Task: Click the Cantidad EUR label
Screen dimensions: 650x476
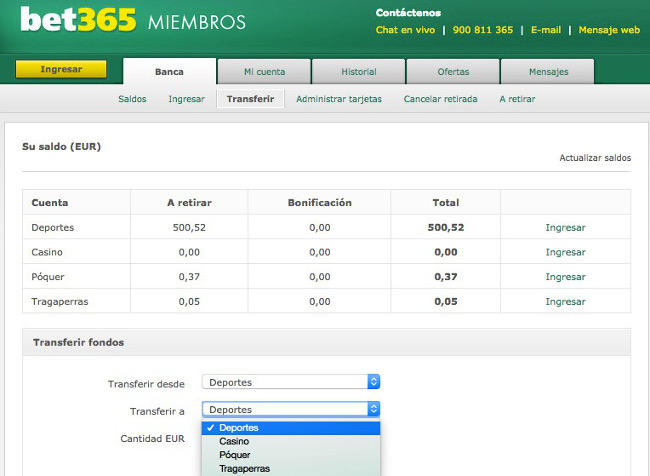Action: (152, 439)
